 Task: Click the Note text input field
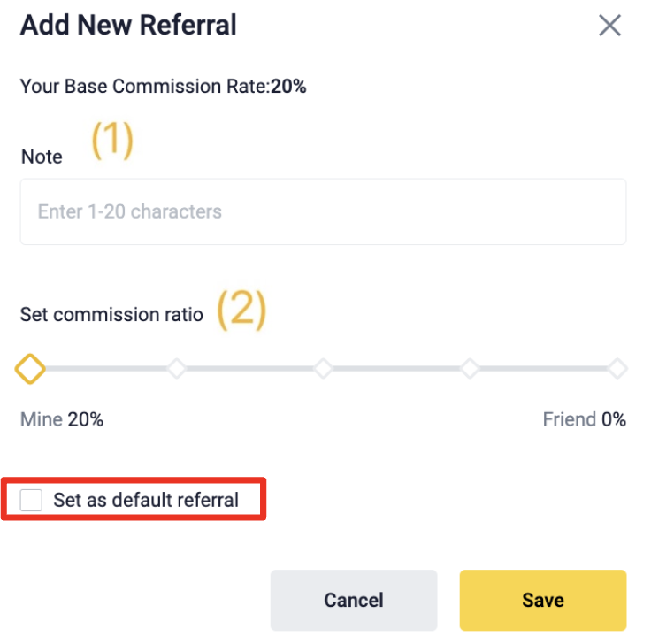click(x=323, y=212)
